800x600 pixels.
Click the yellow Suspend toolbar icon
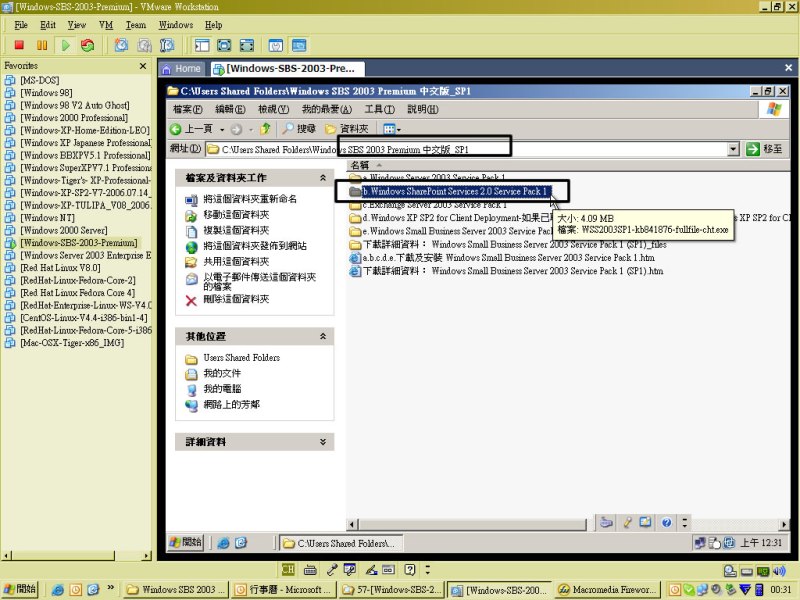click(x=42, y=45)
